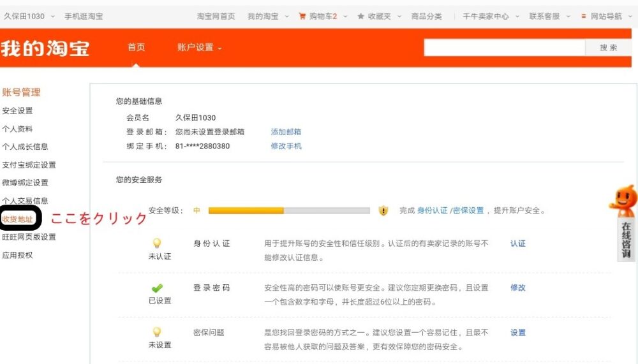The height and width of the screenshot is (364, 638).
Task: Click the 搜索 button
Action: click(608, 48)
